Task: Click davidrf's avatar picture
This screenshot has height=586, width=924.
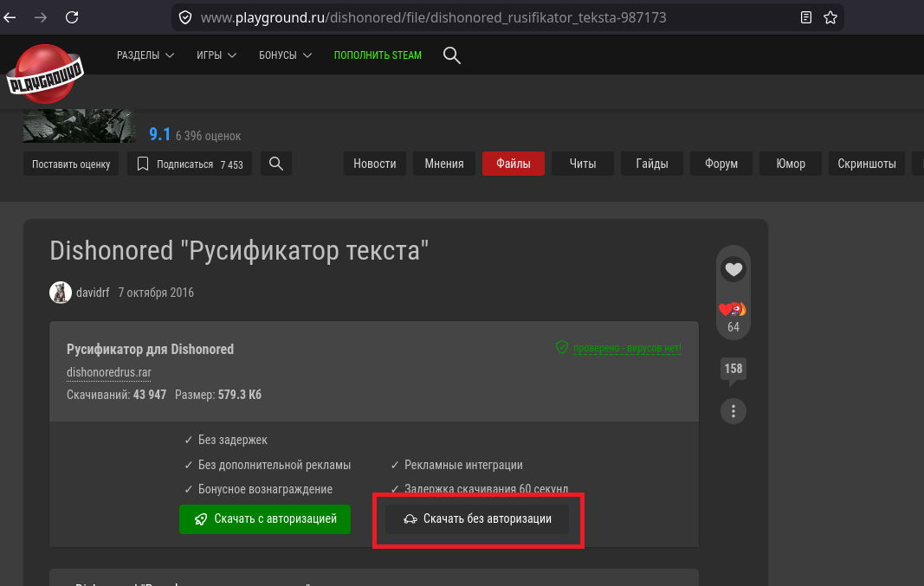Action: pyautogui.click(x=60, y=292)
